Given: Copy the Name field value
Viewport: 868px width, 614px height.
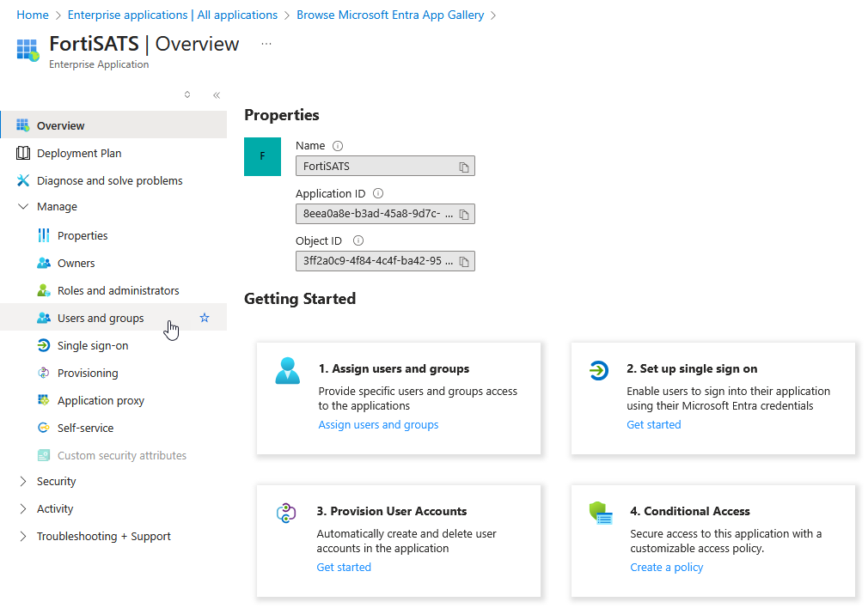Looking at the screenshot, I should click(x=464, y=167).
